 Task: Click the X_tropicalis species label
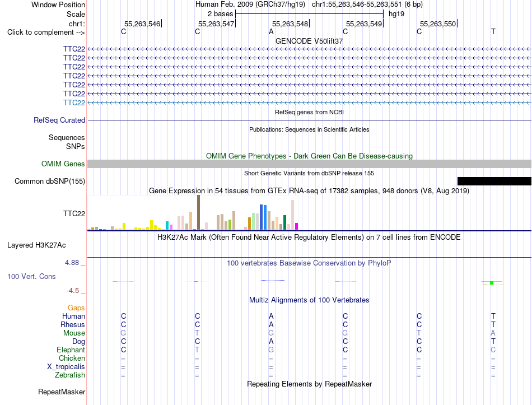pos(66,367)
